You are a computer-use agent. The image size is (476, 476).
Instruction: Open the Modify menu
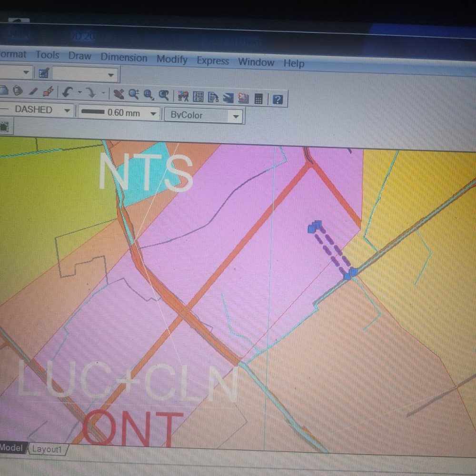pyautogui.click(x=172, y=59)
